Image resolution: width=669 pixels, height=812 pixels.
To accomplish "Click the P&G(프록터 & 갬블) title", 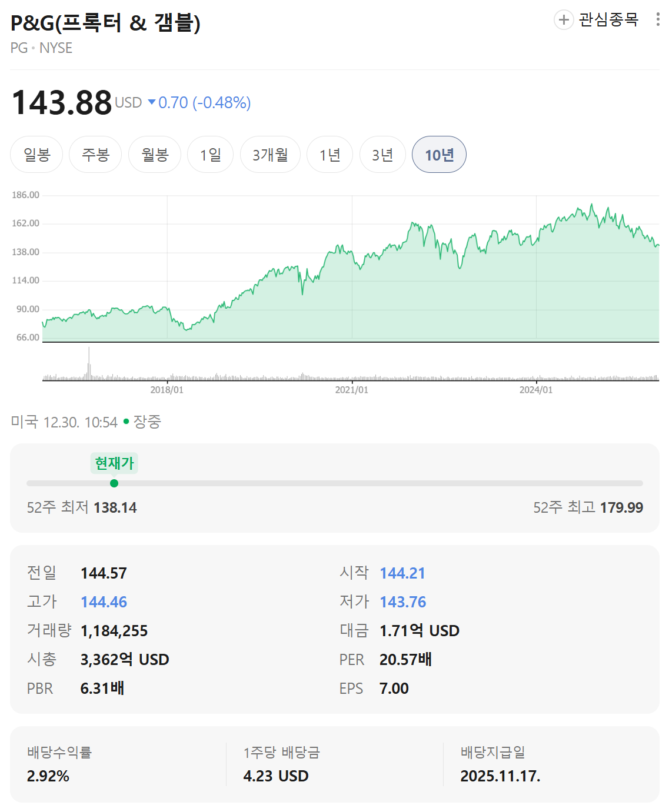I will click(106, 23).
